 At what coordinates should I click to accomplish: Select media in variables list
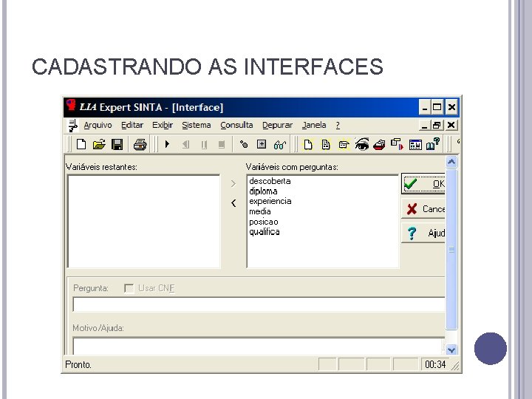coord(260,211)
